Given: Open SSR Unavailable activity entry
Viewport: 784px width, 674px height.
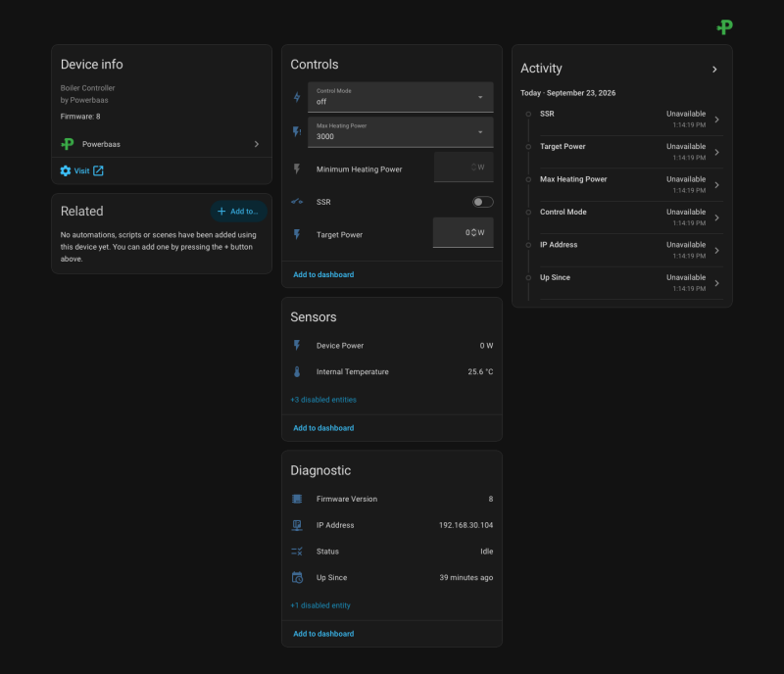Looking at the screenshot, I should coord(631,120).
